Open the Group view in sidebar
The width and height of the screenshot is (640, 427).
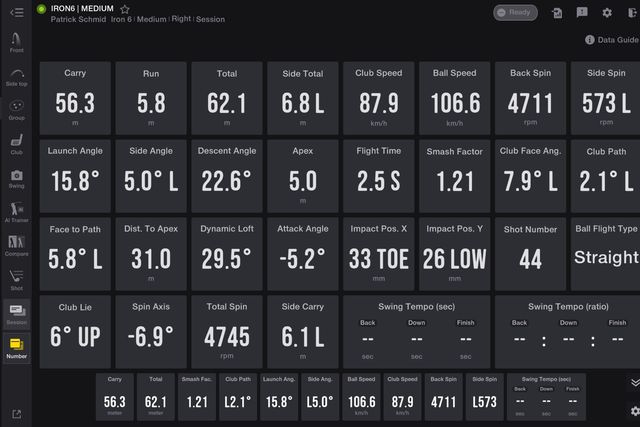tap(16, 110)
